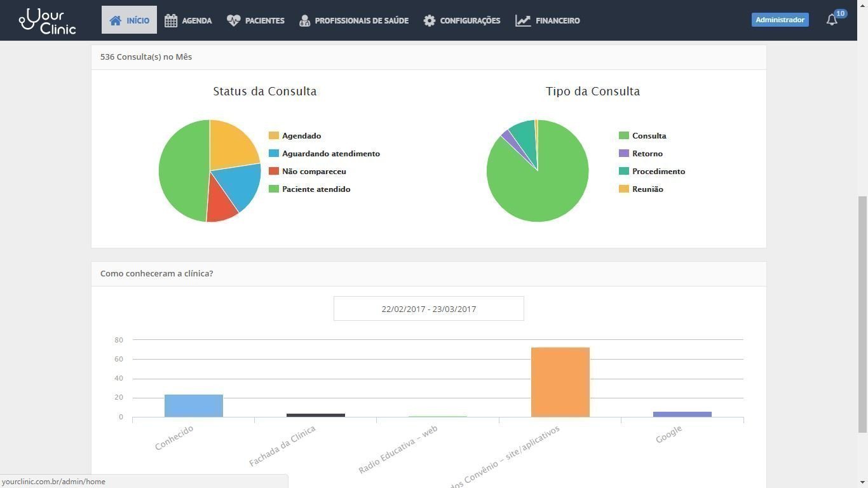Image resolution: width=868 pixels, height=488 pixels.
Task: Hide the Retorno series in type chart
Action: click(x=647, y=154)
